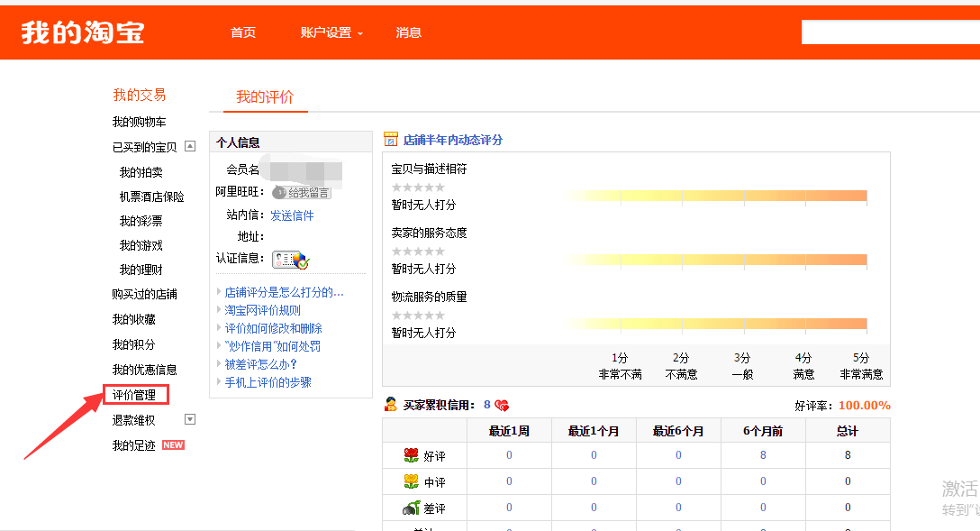Click the 发送信件 link
The image size is (980, 531).
coord(292,215)
